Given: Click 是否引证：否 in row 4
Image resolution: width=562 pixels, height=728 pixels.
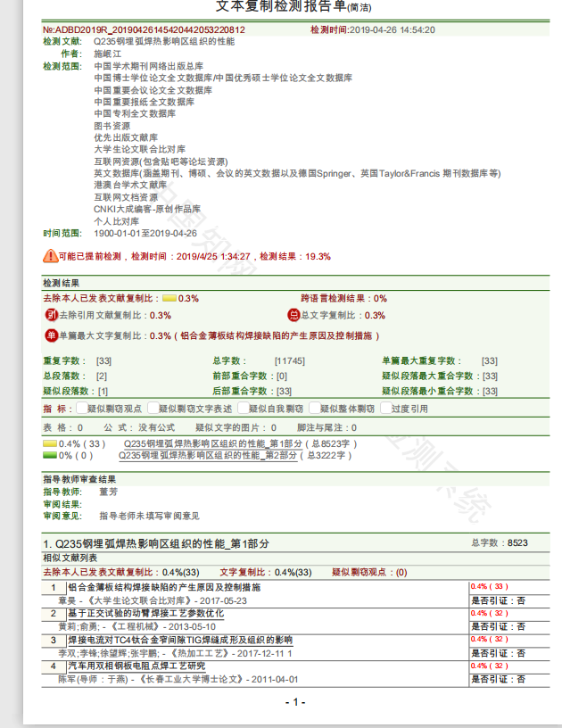Looking at the screenshot, I should point(498,679).
